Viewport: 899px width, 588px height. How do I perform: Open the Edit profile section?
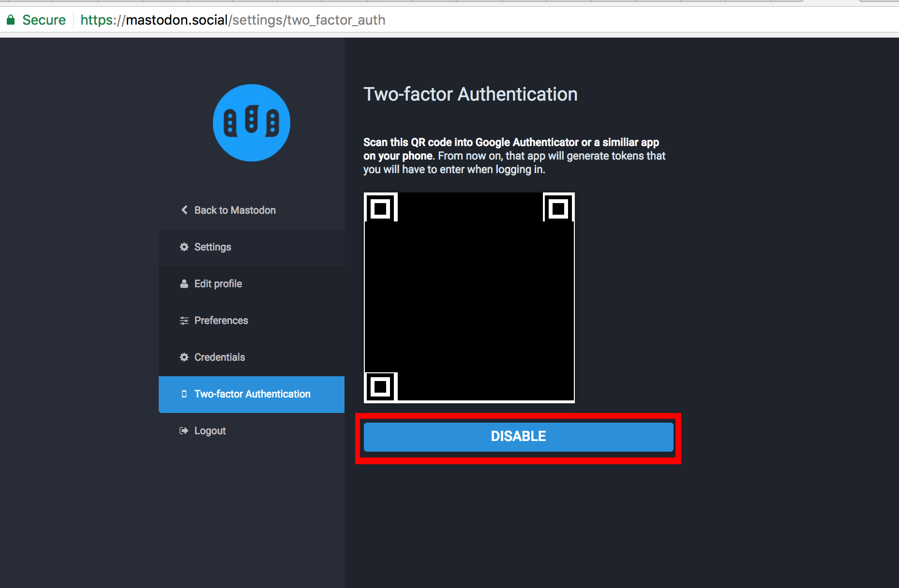[x=218, y=284]
